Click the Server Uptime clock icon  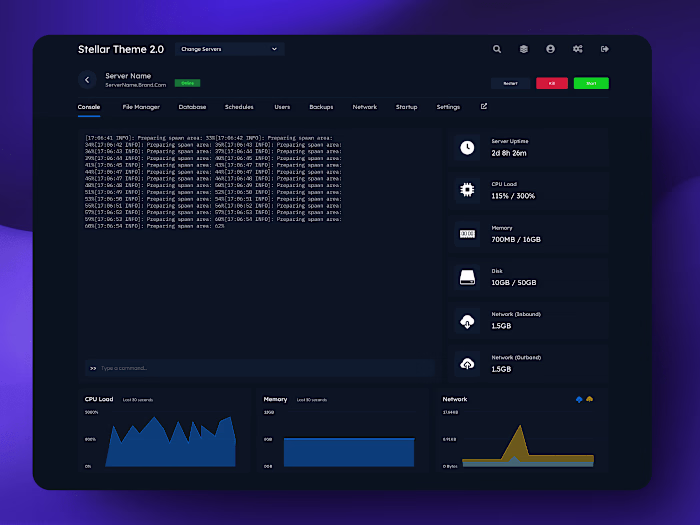(x=467, y=147)
